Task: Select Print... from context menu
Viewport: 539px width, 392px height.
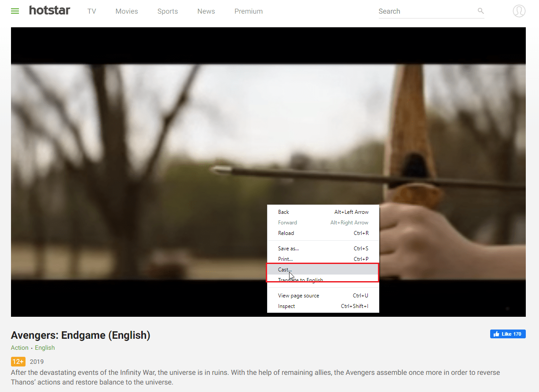Action: click(x=323, y=259)
